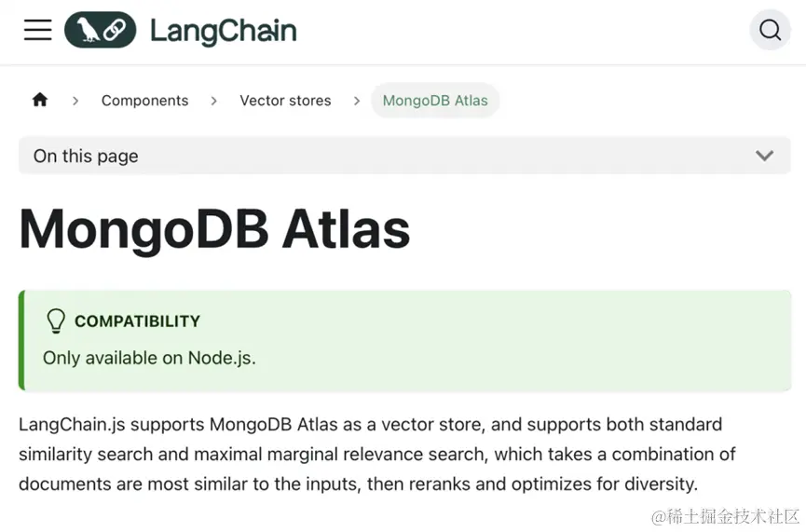Click the down chevron on On this page
Image resolution: width=806 pixels, height=532 pixels.
point(764,156)
